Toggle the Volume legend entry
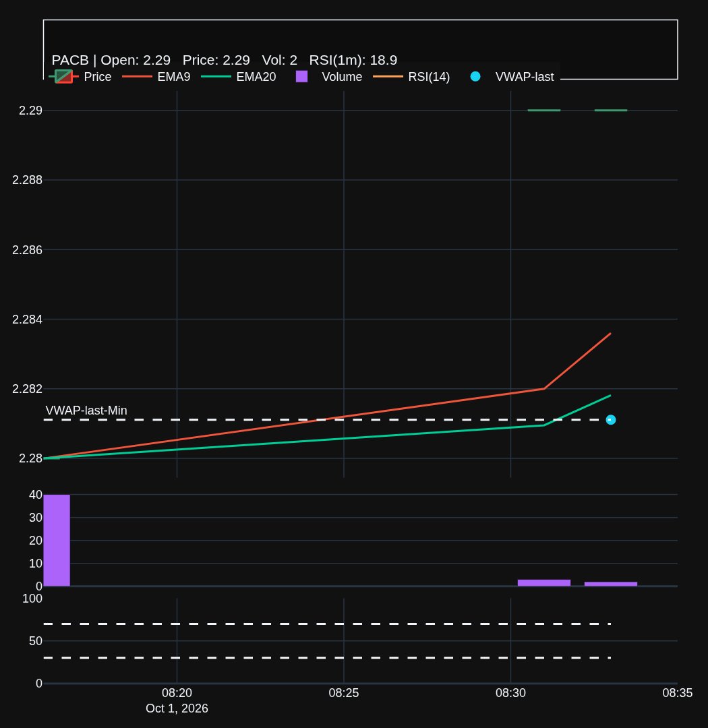This screenshot has height=728, width=708. point(329,77)
